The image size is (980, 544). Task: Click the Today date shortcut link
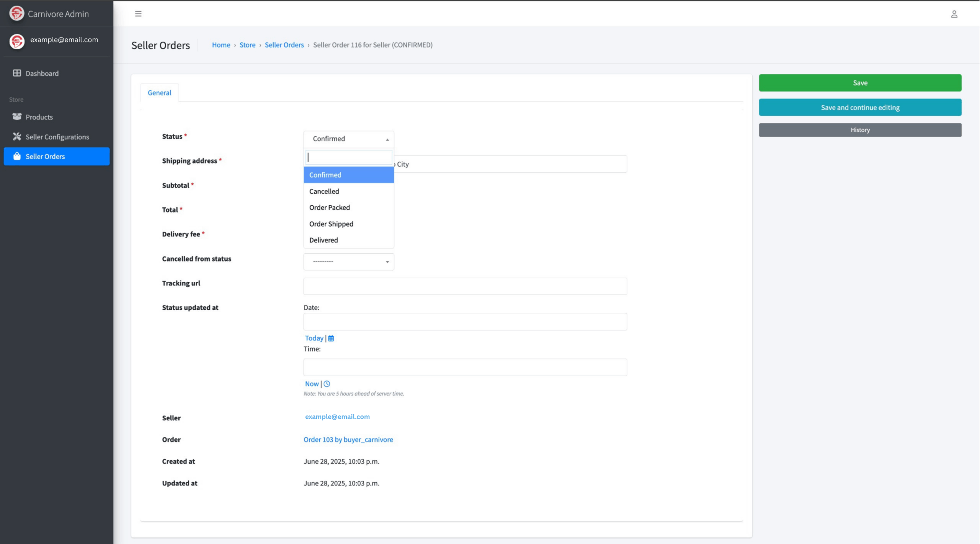314,338
